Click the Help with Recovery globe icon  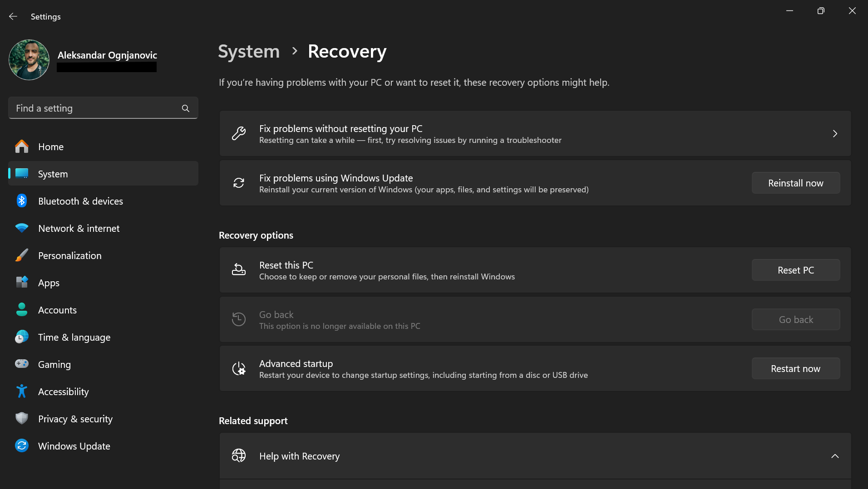coord(239,455)
